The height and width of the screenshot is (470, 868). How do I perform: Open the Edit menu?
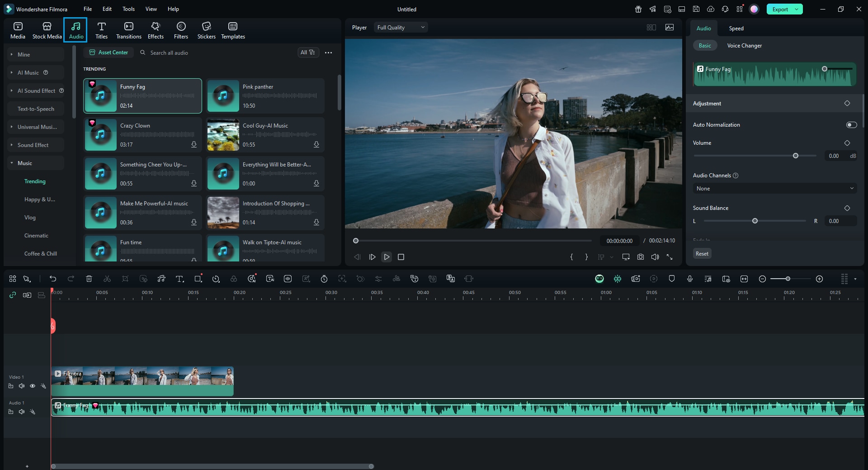pos(107,9)
